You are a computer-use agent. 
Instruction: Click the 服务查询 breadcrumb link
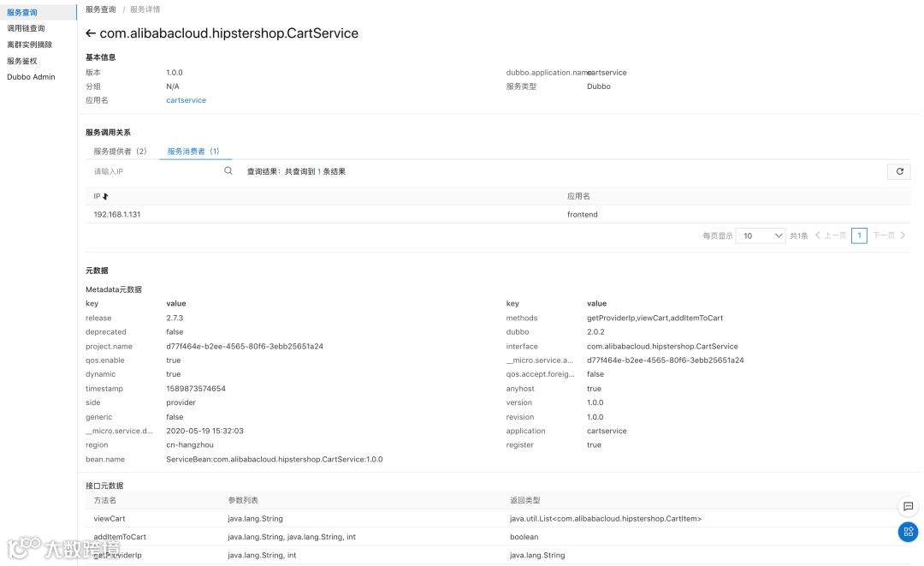click(101, 9)
